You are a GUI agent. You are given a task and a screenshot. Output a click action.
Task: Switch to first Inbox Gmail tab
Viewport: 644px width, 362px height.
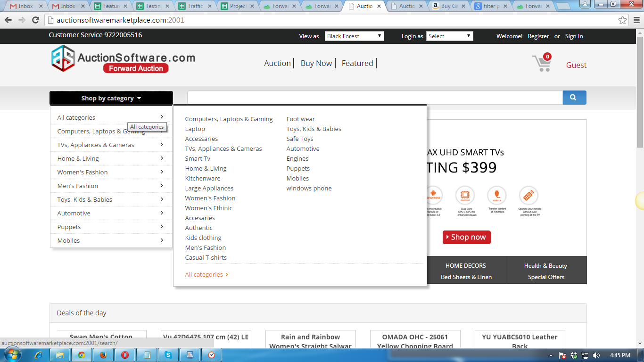coord(26,6)
